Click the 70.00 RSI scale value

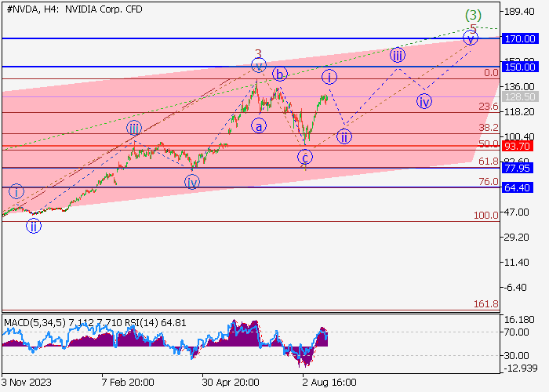(516, 332)
